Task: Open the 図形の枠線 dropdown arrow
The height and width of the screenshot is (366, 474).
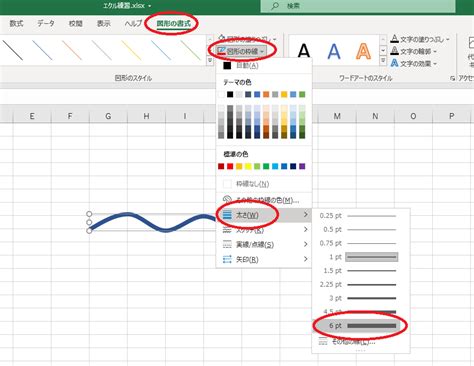Action: coord(262,51)
